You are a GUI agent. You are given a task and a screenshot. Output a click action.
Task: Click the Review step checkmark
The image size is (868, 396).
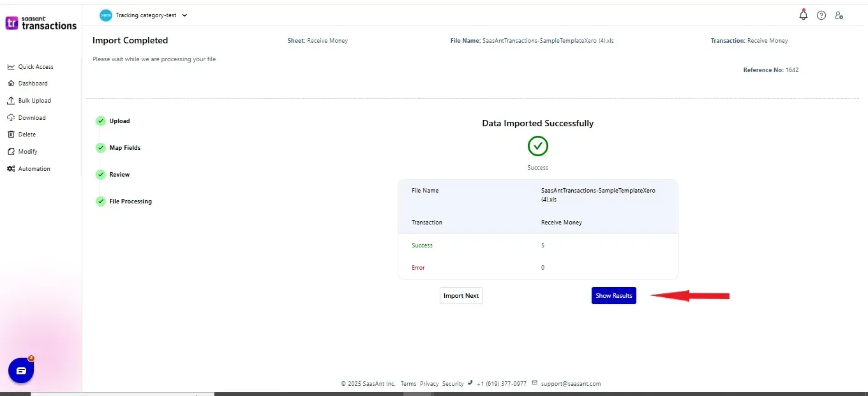[100, 174]
